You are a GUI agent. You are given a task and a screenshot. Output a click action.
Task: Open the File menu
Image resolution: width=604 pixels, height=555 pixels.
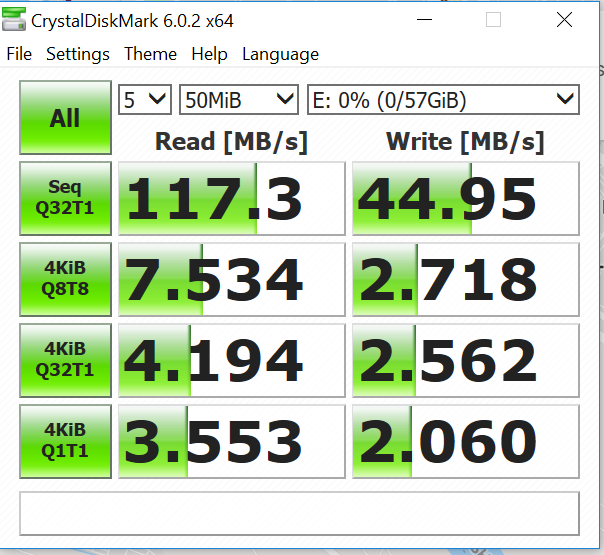tap(19, 54)
